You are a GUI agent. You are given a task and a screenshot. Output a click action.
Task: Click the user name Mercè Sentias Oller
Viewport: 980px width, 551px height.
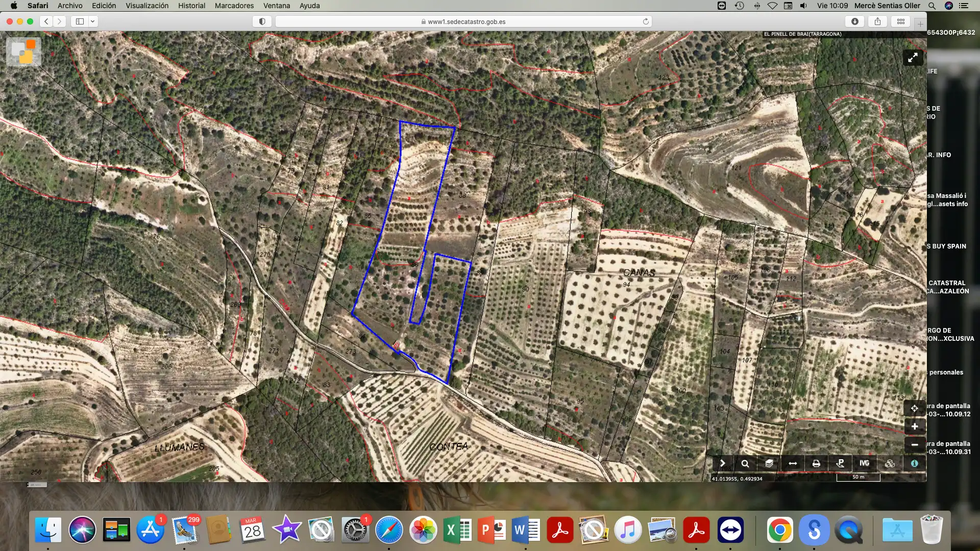point(887,6)
